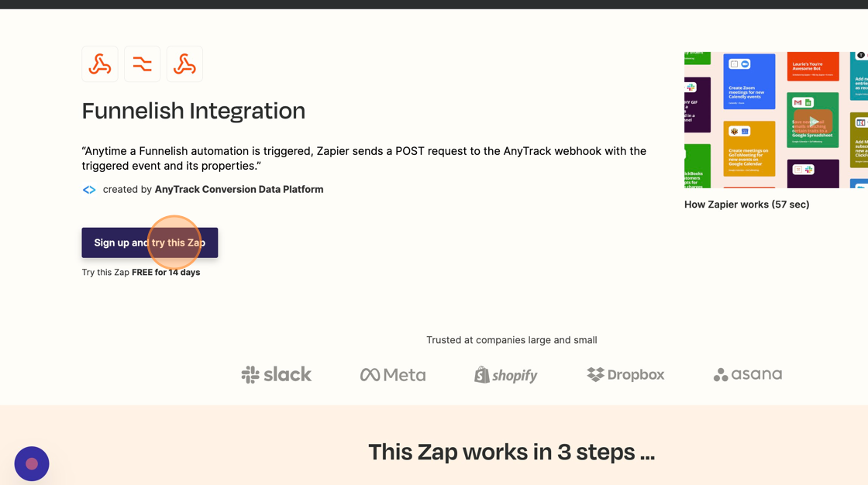Image resolution: width=868 pixels, height=485 pixels.
Task: Click the orange GoToMeeting Google Calendar card
Action: [749, 149]
